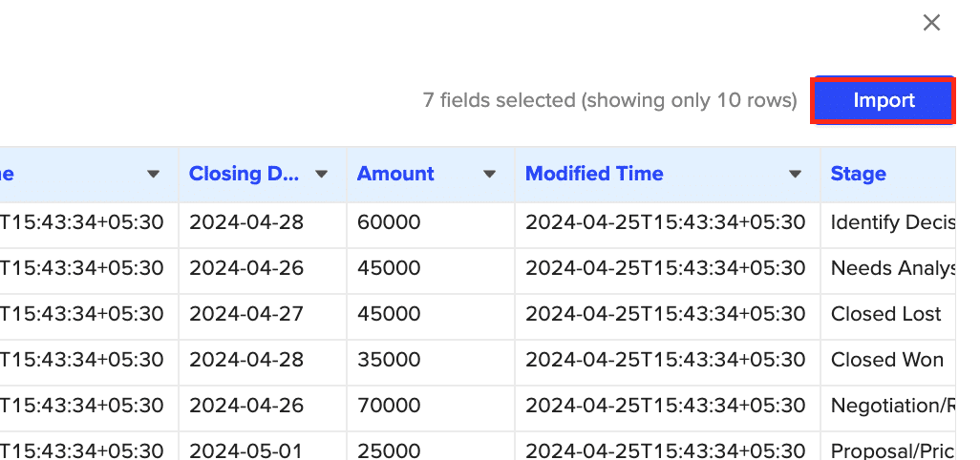Open the Modified Time column dropdown arrow
The height and width of the screenshot is (460, 980).
click(795, 174)
